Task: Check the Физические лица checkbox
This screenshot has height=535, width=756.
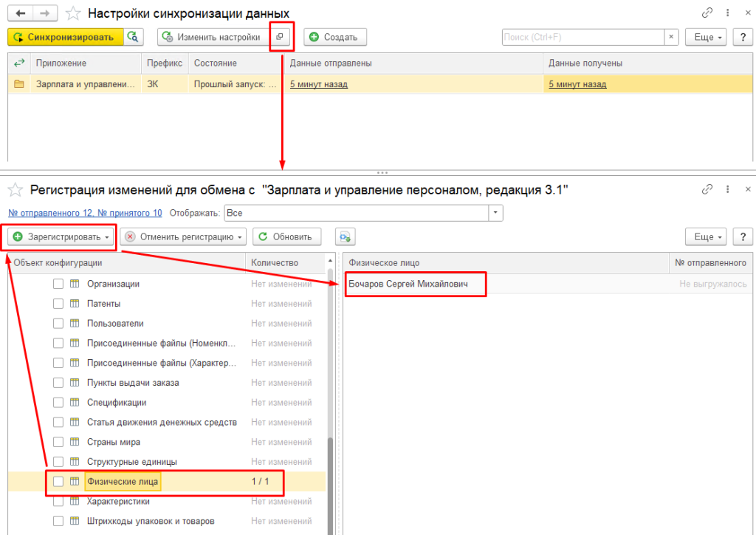Action: 58,482
